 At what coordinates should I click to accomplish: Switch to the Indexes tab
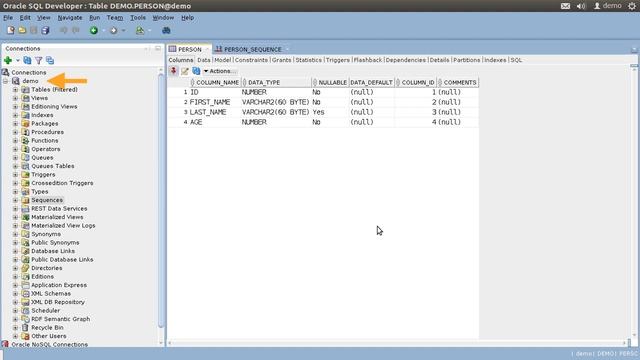495,60
